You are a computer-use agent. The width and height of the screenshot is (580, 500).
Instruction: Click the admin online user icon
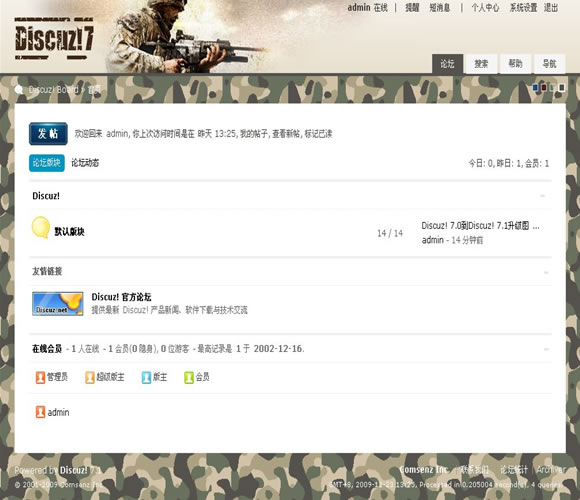pyautogui.click(x=40, y=412)
